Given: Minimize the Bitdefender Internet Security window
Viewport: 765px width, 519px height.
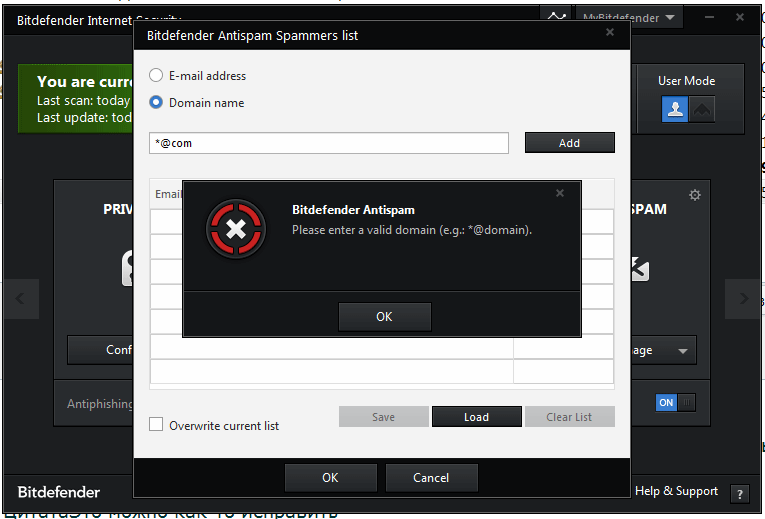Looking at the screenshot, I should (709, 17).
